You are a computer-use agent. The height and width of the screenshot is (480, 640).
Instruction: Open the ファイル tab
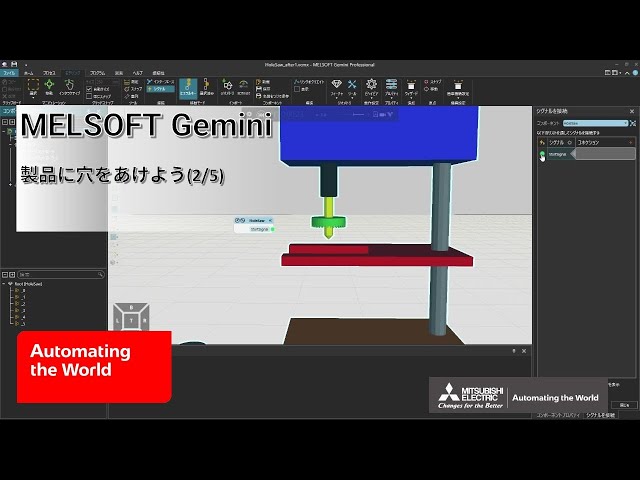[9, 73]
